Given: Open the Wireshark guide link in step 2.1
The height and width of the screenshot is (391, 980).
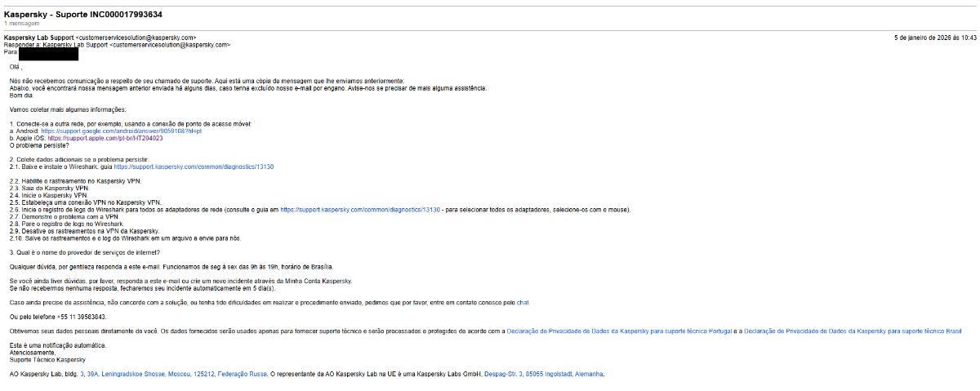Looking at the screenshot, I should 194,167.
